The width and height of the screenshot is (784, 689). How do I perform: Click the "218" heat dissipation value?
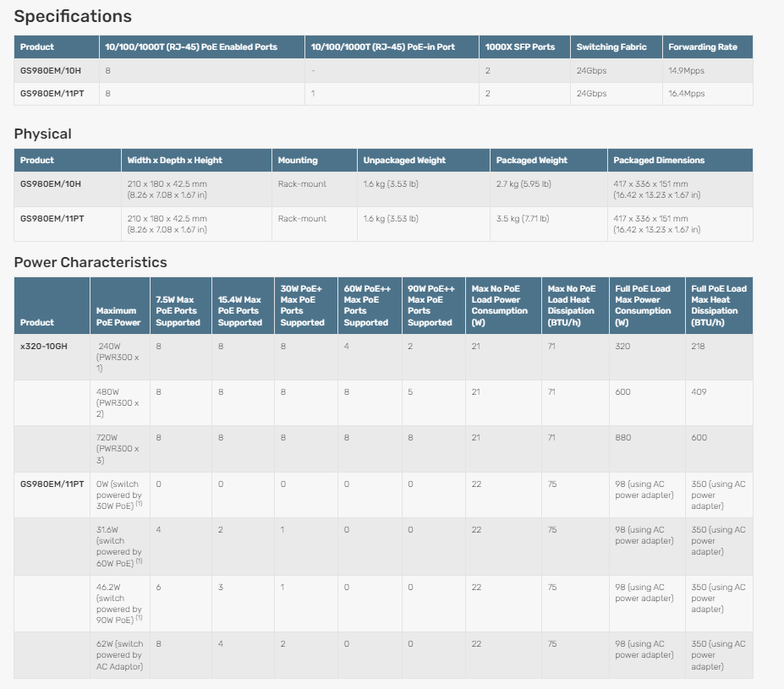click(x=698, y=347)
